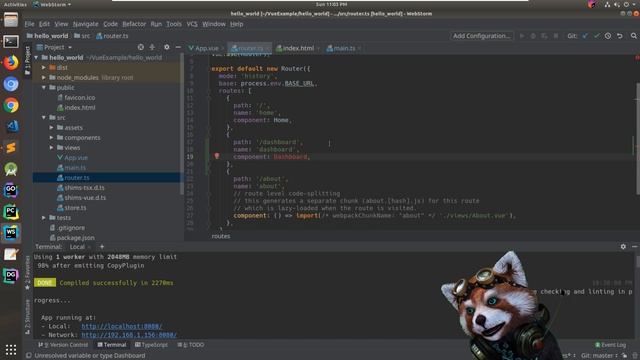Click the collapse all icon in Project panel
Viewport: 640px width, 360px height.
(152, 47)
